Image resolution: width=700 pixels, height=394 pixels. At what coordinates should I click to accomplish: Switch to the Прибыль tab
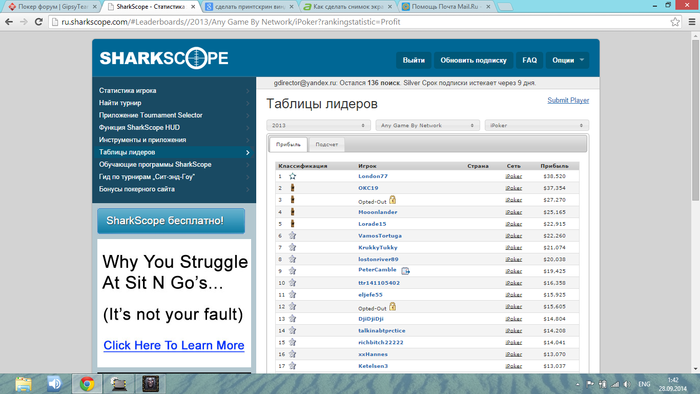coord(288,145)
